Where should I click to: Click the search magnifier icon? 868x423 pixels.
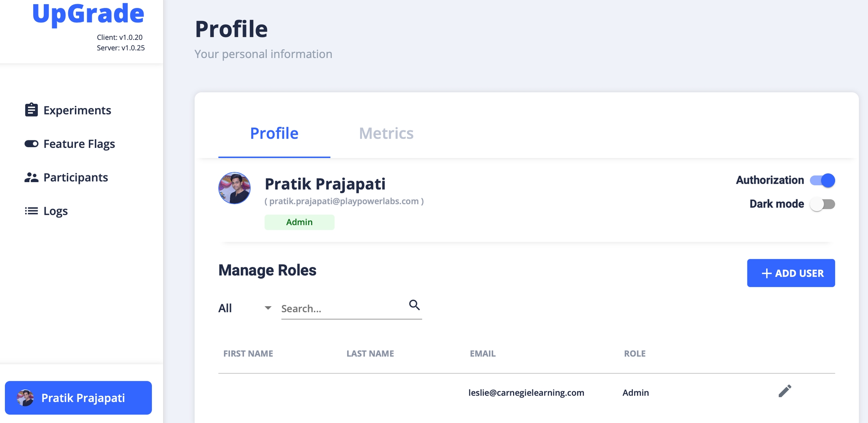tap(414, 305)
